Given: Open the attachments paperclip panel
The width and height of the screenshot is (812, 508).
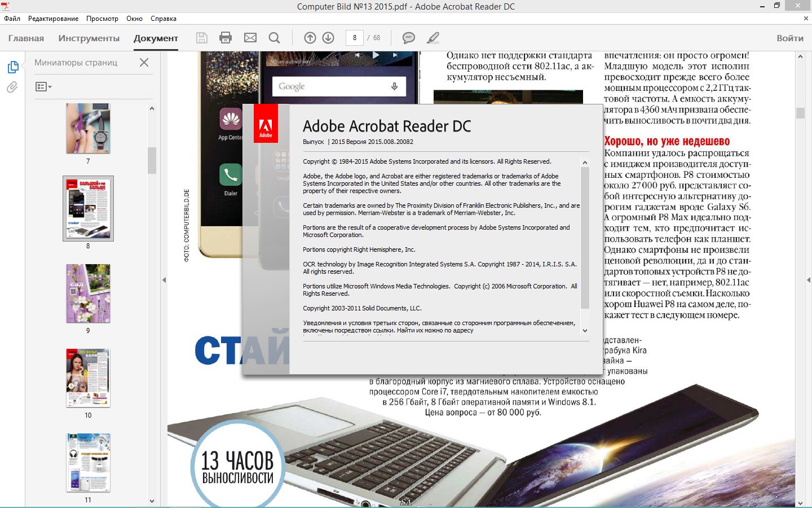Looking at the screenshot, I should tap(12, 87).
